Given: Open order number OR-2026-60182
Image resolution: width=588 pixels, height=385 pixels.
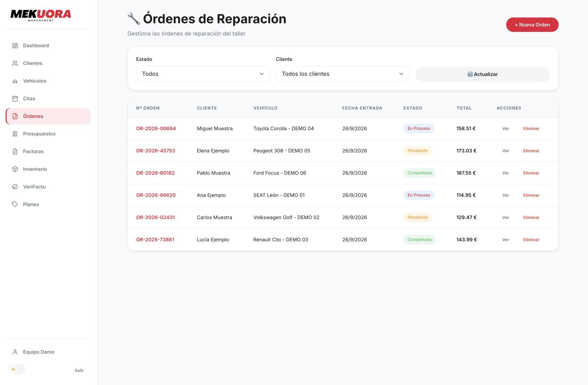Looking at the screenshot, I should tap(155, 173).
